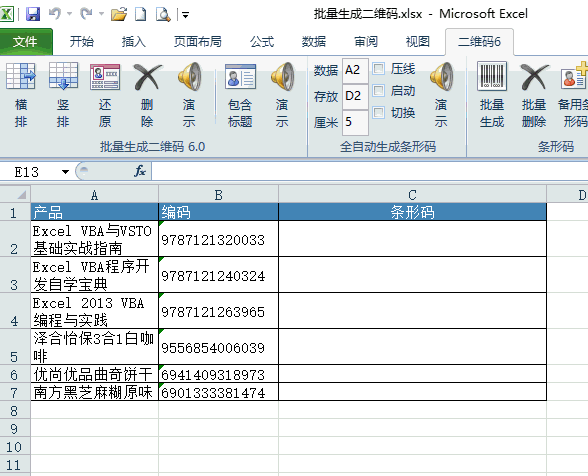Click the Redo arrow icon
588x476 pixels.
[x=86, y=14]
